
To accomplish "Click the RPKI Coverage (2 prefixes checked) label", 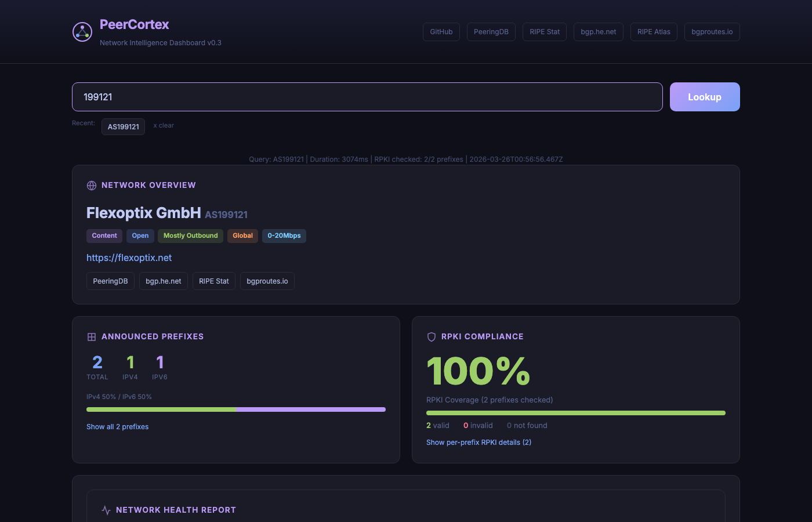I will pyautogui.click(x=490, y=400).
